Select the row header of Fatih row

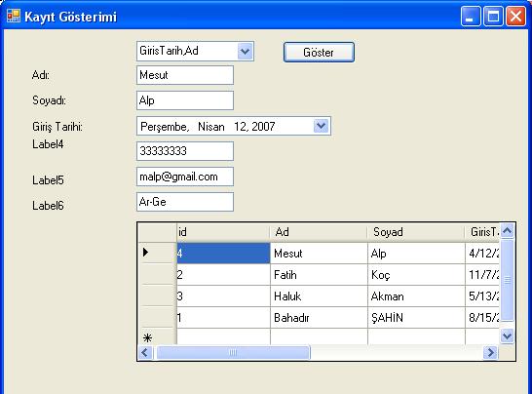point(158,274)
